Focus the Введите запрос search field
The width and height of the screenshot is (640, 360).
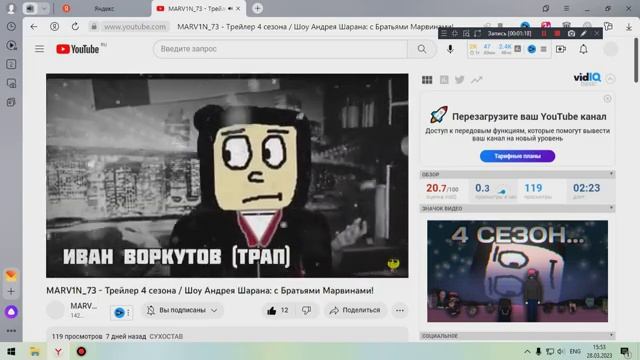pyautogui.click(x=280, y=49)
